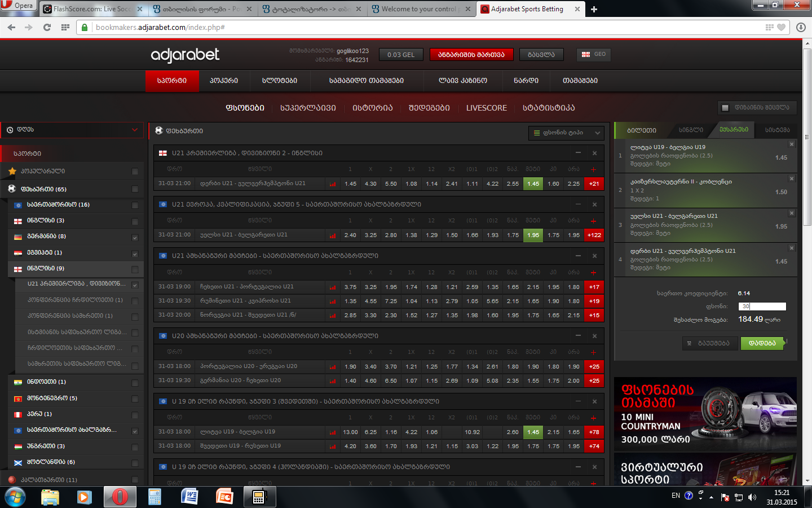This screenshot has width=812, height=508.
Task: Expand more markets +122 for Wales U21 match
Action: click(x=594, y=235)
